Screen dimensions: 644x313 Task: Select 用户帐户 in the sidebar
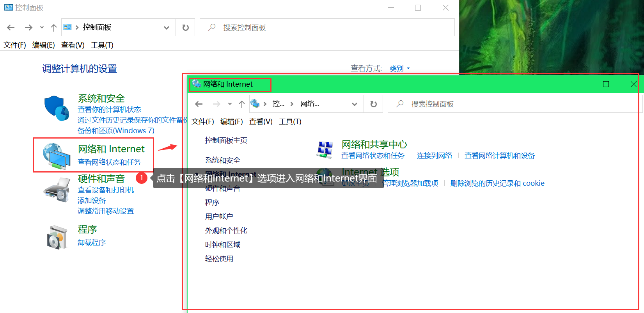[x=219, y=217]
